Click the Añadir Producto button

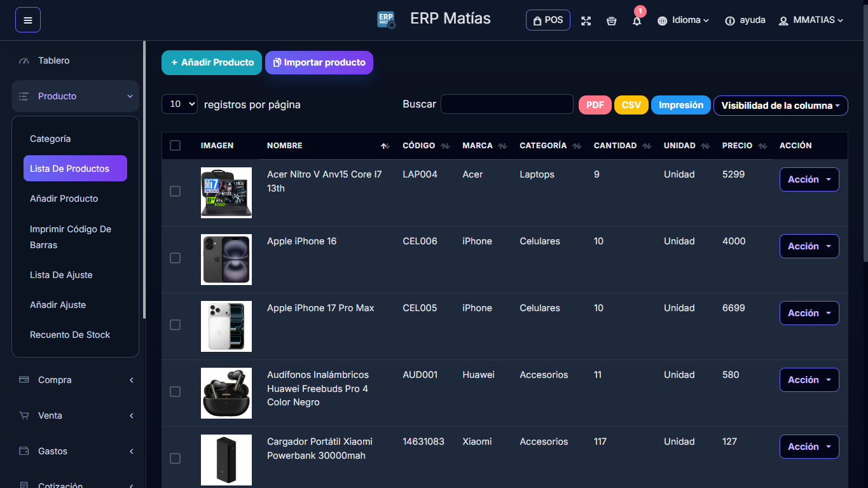click(x=212, y=62)
